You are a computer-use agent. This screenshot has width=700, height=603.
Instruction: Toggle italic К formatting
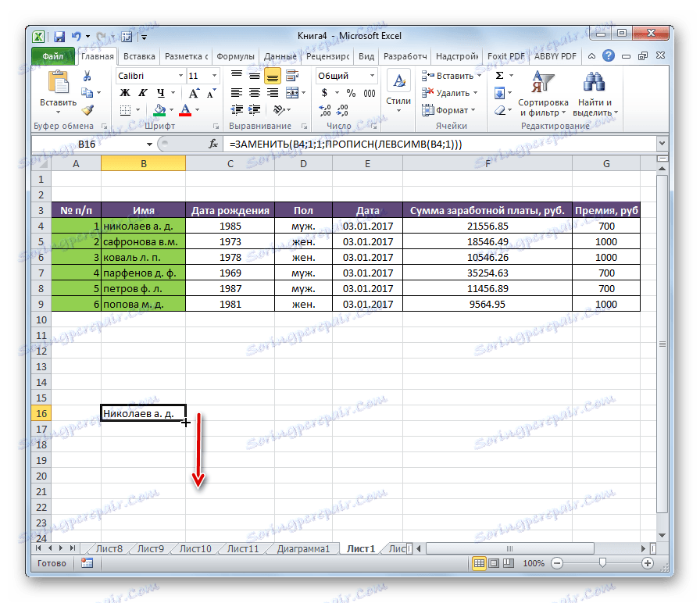tap(142, 93)
